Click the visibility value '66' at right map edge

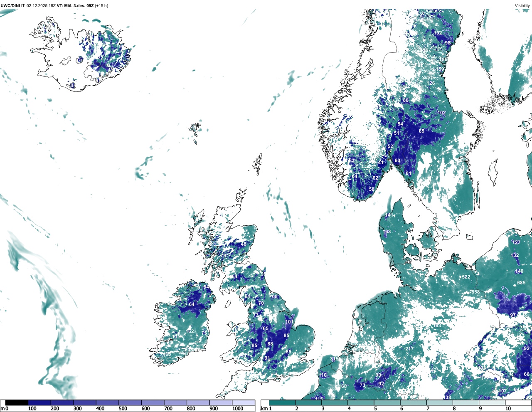click(x=527, y=374)
